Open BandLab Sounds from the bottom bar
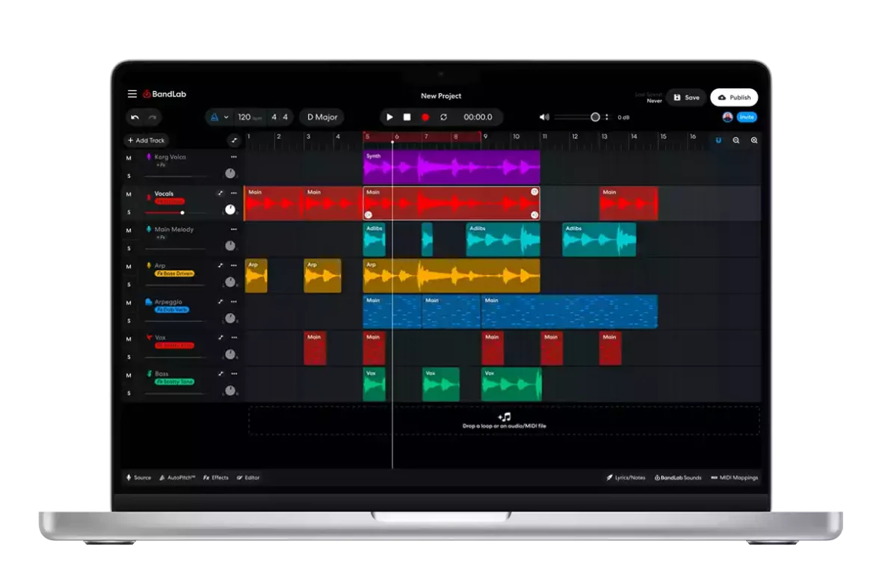The height and width of the screenshot is (588, 882). click(679, 477)
